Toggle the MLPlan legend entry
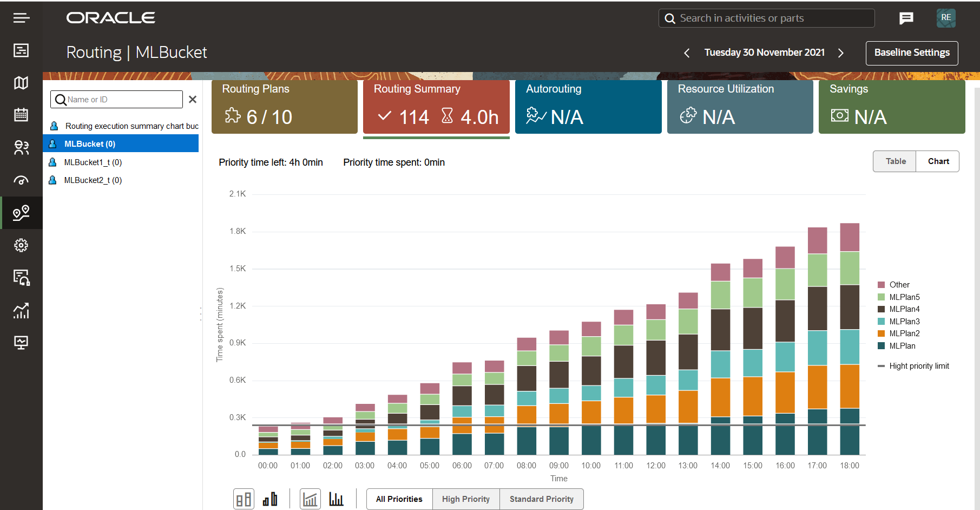 pyautogui.click(x=896, y=346)
